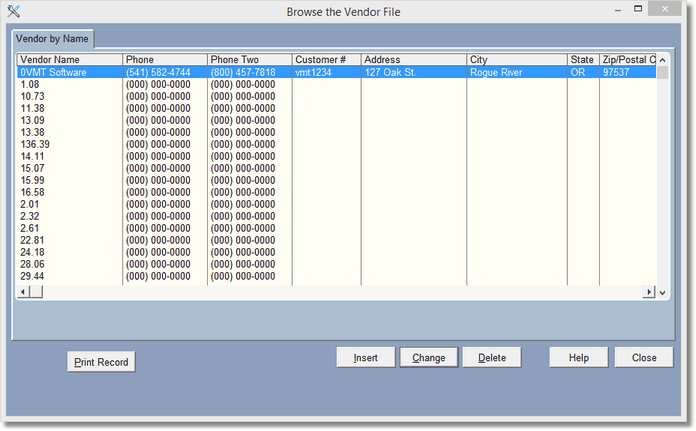Open Help for the vendor browser
The width and height of the screenshot is (696, 431).
click(579, 357)
